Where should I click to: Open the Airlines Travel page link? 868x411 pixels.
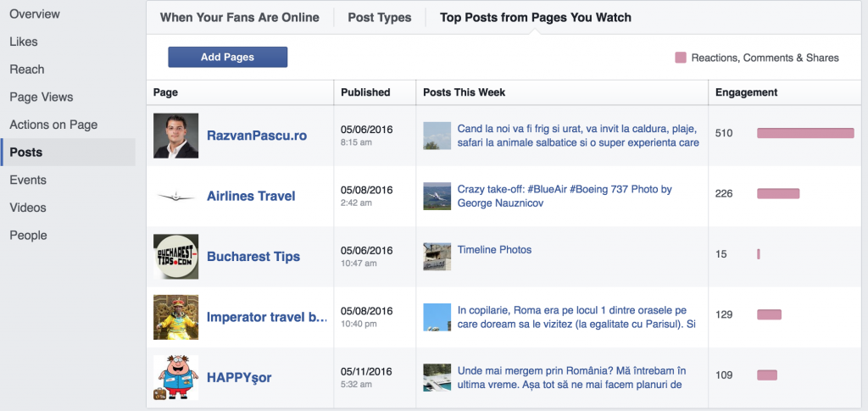coord(251,197)
